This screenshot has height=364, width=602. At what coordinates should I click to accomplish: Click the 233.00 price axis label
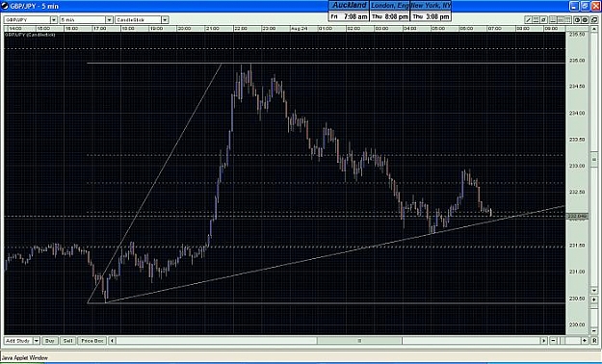coord(577,166)
